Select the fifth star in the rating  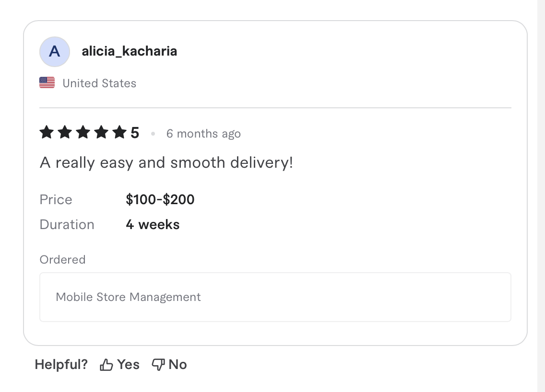(118, 132)
